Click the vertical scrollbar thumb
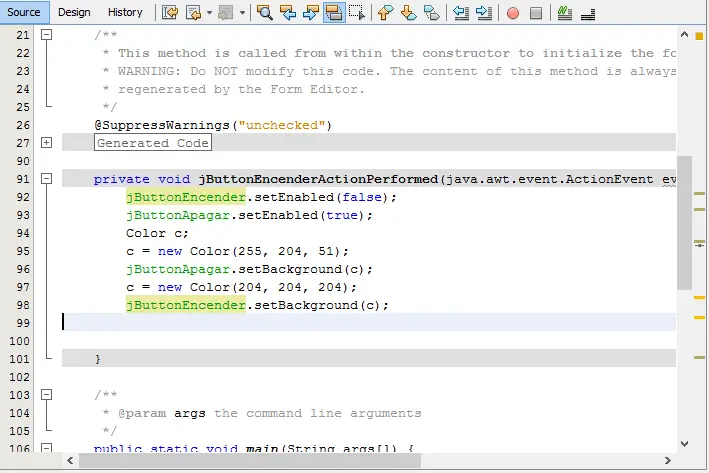The image size is (709, 473). point(685,223)
